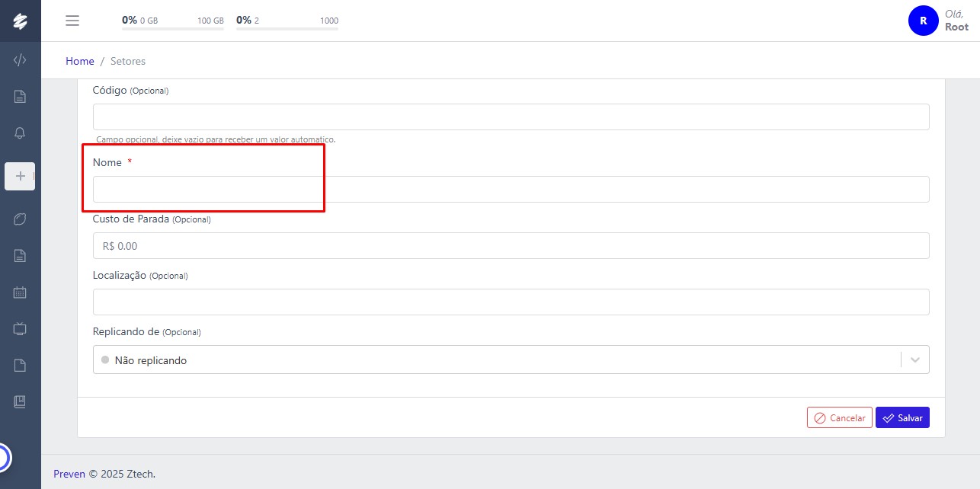Open notifications bell in sidebar

pos(21,133)
